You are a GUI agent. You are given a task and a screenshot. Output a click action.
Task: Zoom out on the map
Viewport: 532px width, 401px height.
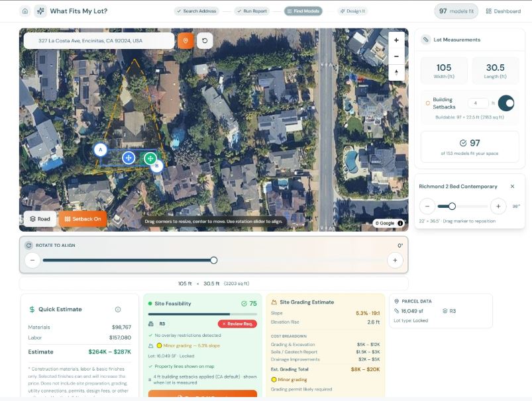coord(396,56)
